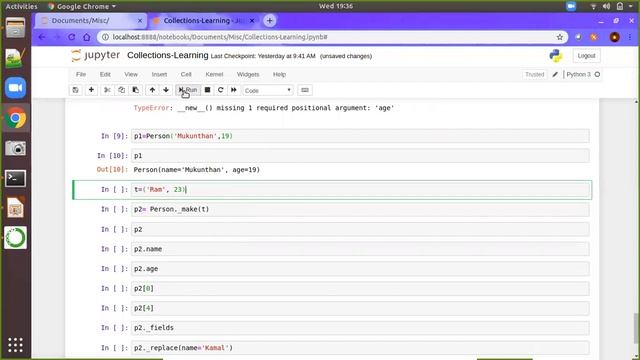Insert cell below with plus icon
The height and width of the screenshot is (360, 640).
click(91, 90)
